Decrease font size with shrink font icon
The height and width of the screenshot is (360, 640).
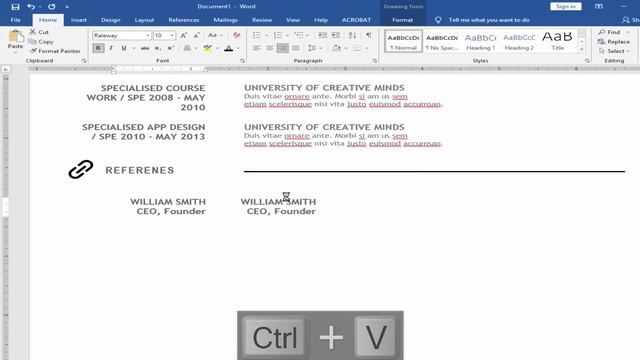196,36
